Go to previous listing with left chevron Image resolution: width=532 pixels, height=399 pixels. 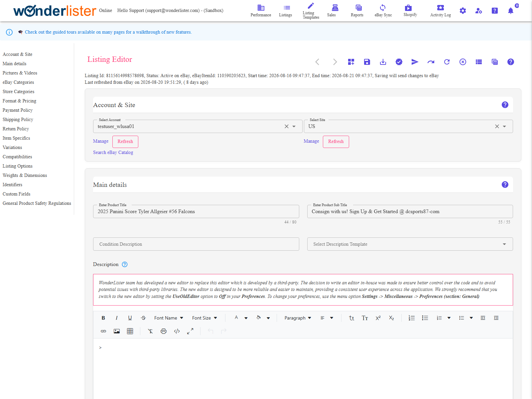click(317, 62)
